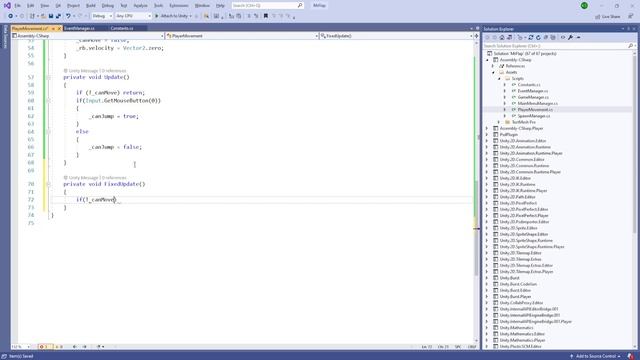
Task: Open the Edit menu
Action: pos(31,6)
